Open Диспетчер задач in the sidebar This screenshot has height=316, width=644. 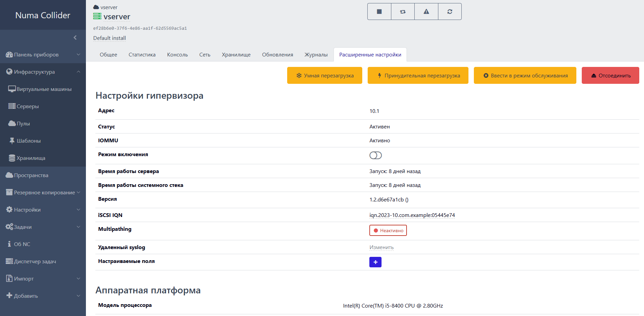point(35,262)
